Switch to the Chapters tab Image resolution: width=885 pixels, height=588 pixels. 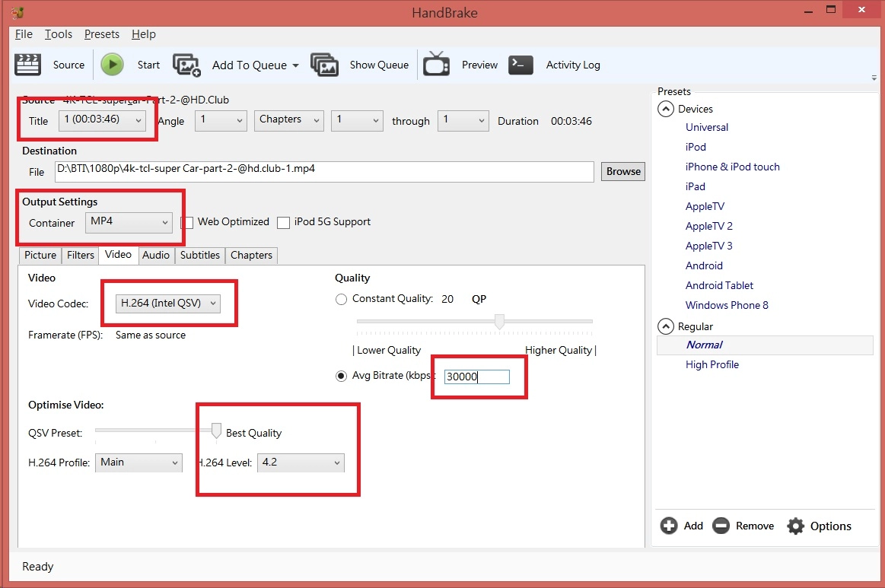[251, 255]
